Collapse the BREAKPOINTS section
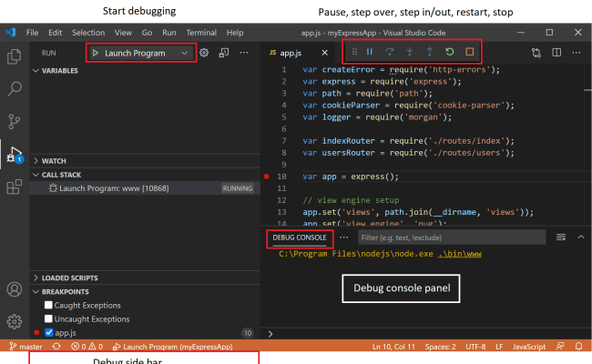The image size is (592, 364). coord(61,292)
